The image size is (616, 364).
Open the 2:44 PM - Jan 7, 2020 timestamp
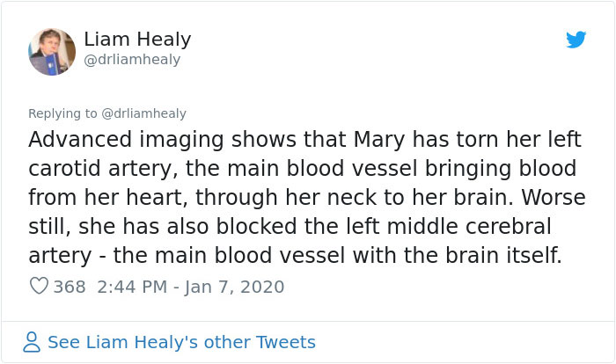click(188, 287)
